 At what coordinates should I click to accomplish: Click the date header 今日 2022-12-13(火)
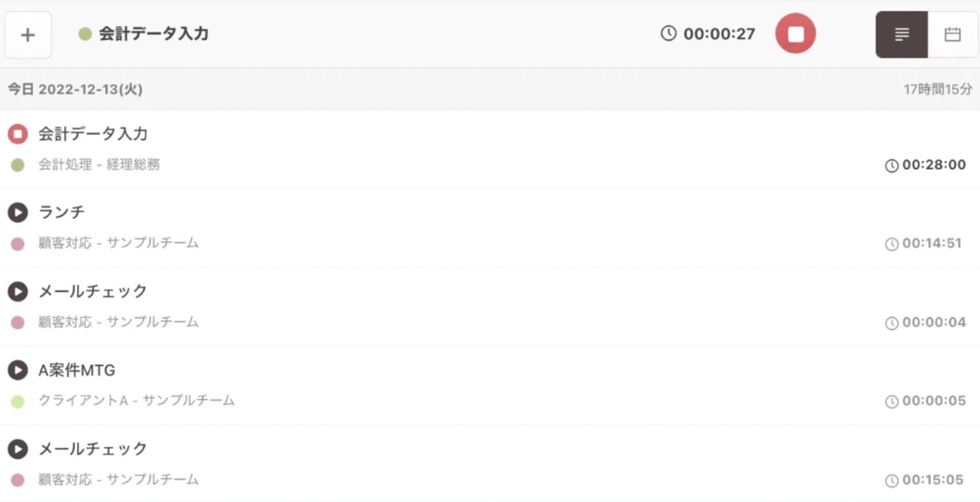point(75,89)
